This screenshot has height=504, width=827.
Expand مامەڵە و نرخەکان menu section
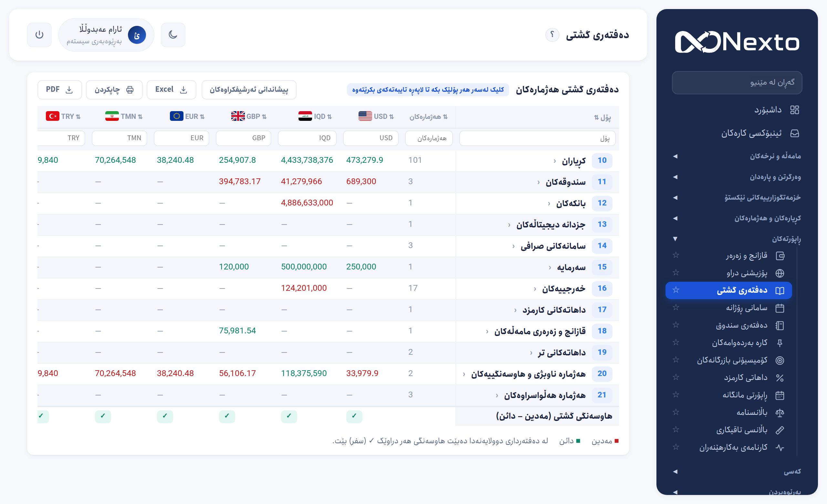(737, 156)
